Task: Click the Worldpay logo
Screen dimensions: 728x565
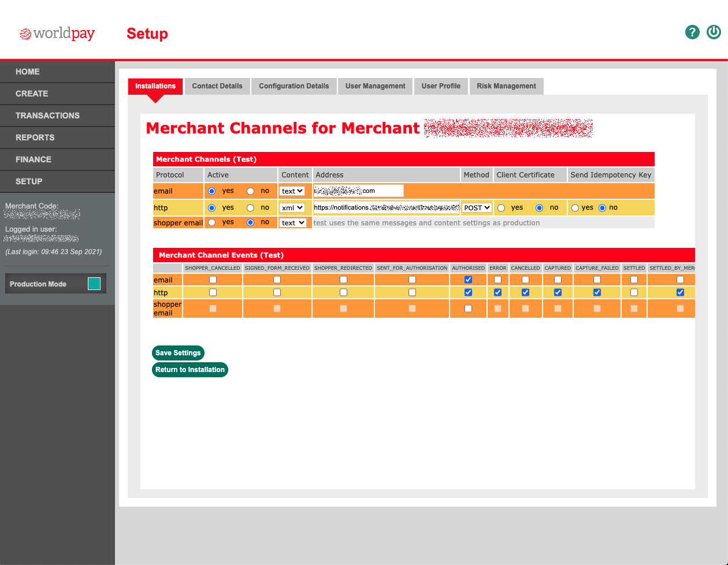Action: point(57,34)
